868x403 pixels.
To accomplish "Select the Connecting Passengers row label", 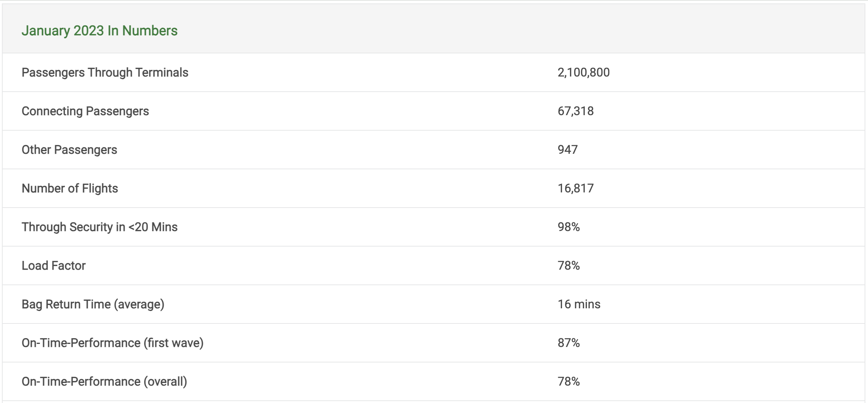I will coord(85,111).
